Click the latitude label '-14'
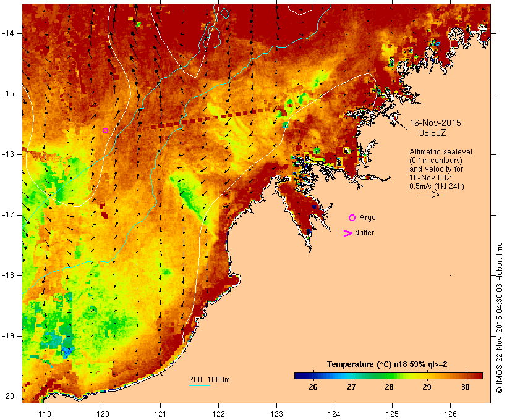 point(8,33)
